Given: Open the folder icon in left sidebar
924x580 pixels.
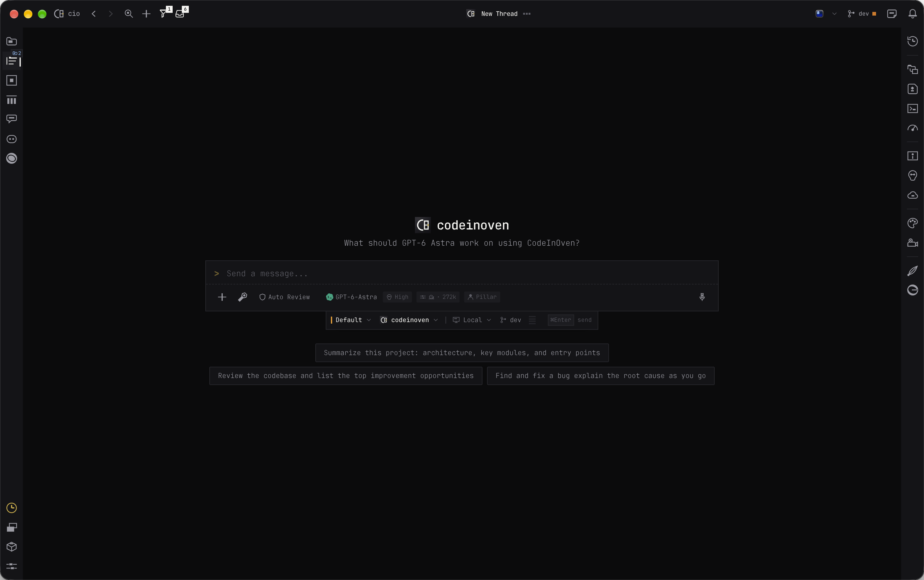Looking at the screenshot, I should point(12,41).
